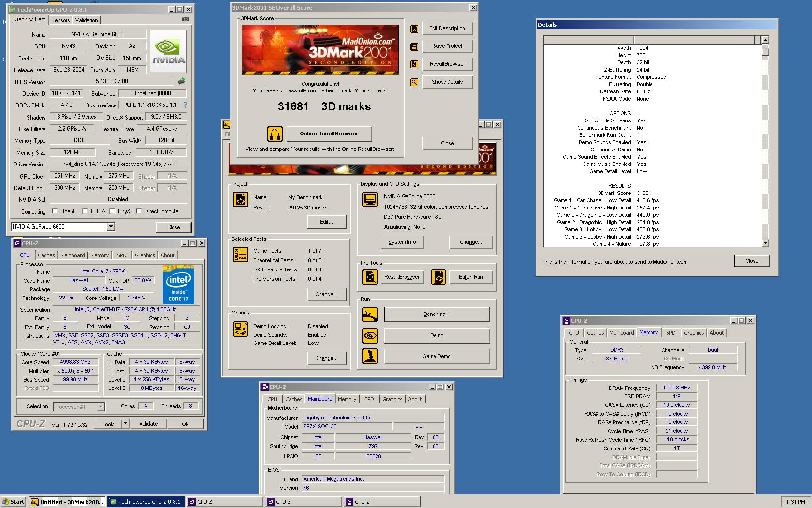
Task: Open the SPD tab in CPU-Z memory window
Action: coord(671,333)
